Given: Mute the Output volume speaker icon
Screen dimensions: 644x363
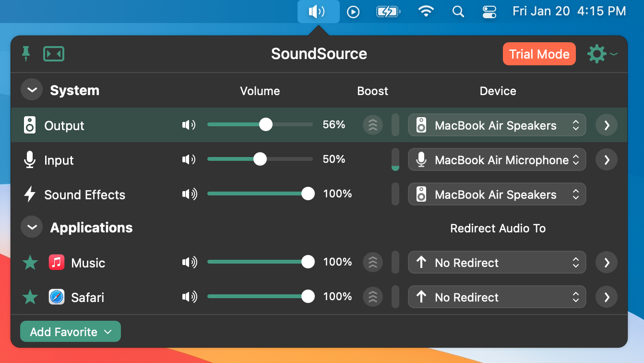Looking at the screenshot, I should (x=189, y=125).
